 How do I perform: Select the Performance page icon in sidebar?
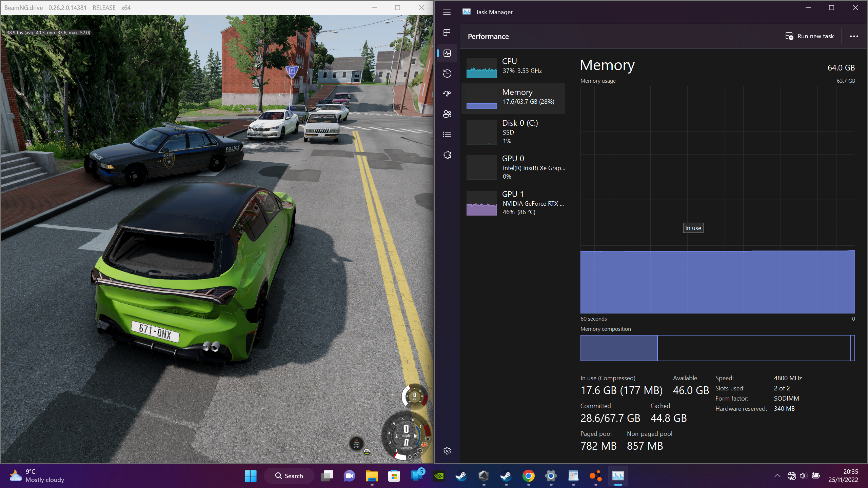[x=447, y=53]
